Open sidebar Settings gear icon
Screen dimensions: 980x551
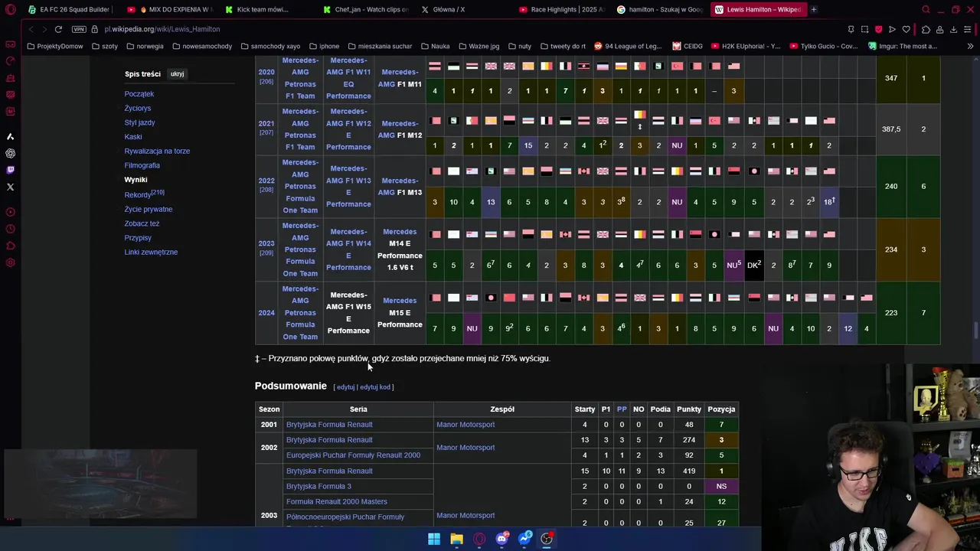point(10,262)
